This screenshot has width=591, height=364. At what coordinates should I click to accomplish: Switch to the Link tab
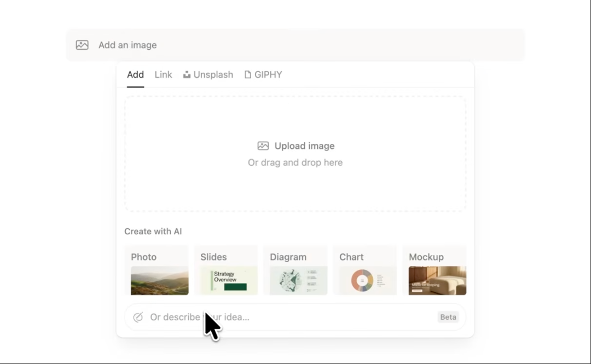point(163,75)
